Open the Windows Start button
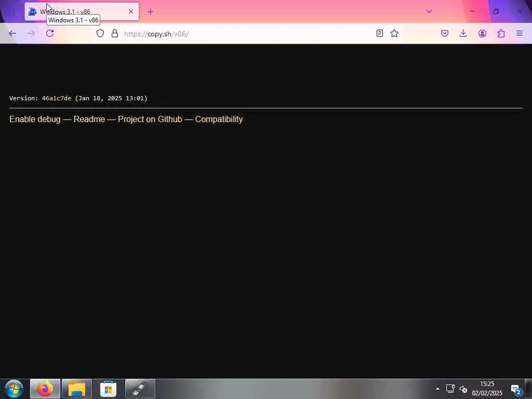 click(14, 389)
